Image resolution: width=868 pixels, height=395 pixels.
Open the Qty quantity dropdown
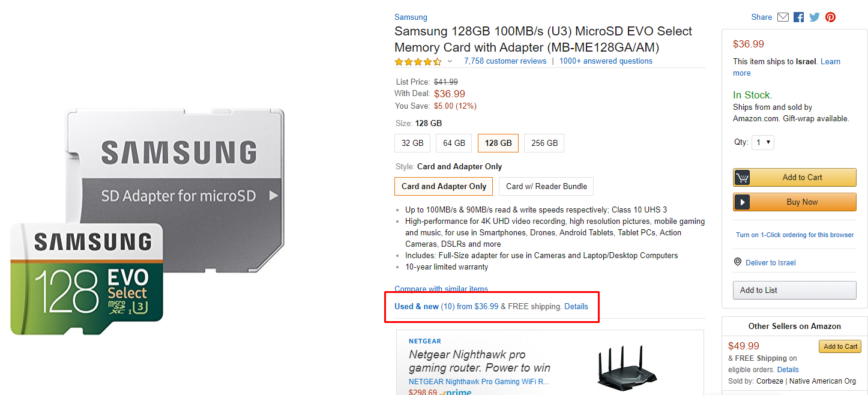763,142
